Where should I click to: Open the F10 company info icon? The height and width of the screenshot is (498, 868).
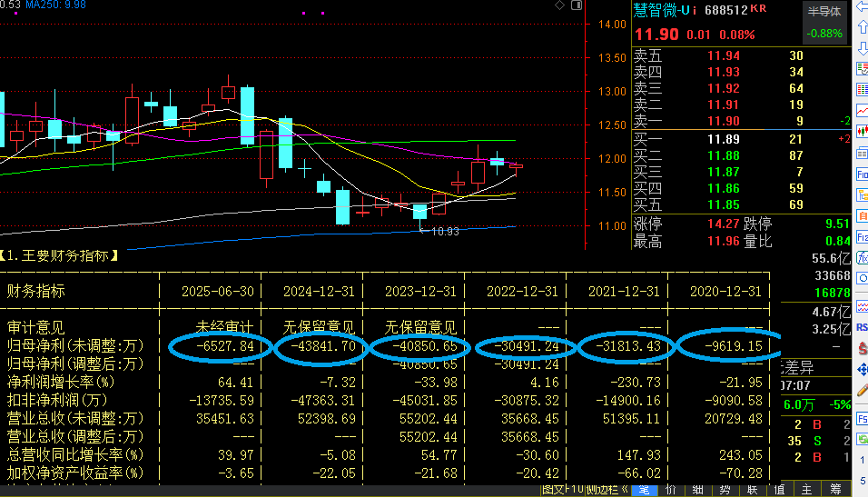click(x=863, y=174)
